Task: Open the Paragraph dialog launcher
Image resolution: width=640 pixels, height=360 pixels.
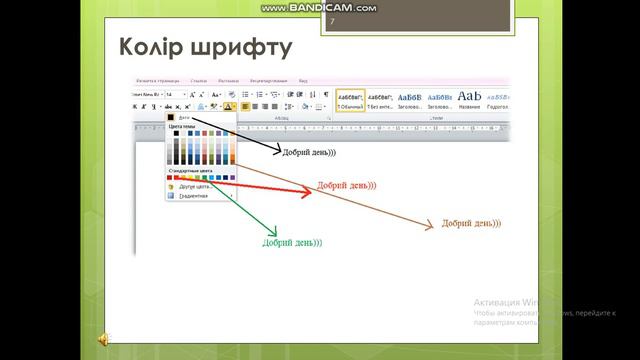Action: (329, 118)
